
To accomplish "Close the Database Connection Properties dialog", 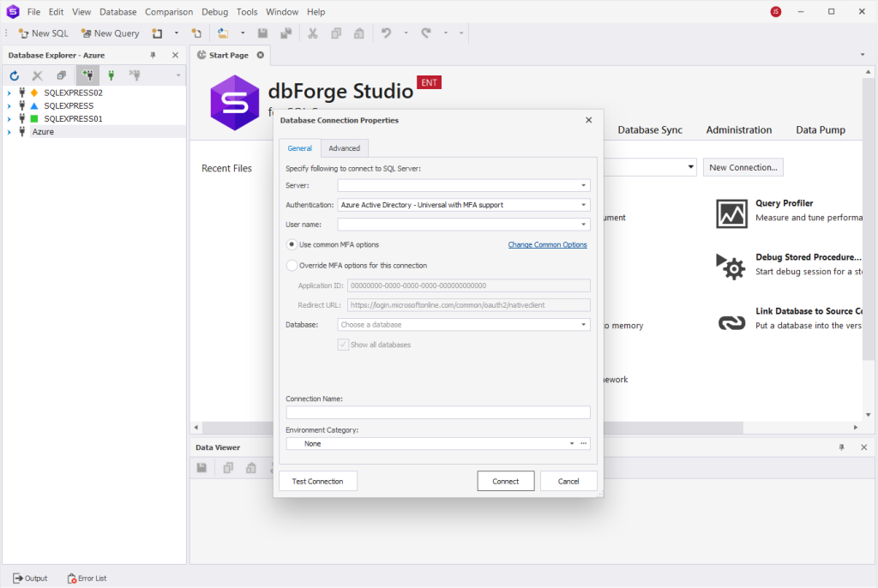I will tap(588, 120).
